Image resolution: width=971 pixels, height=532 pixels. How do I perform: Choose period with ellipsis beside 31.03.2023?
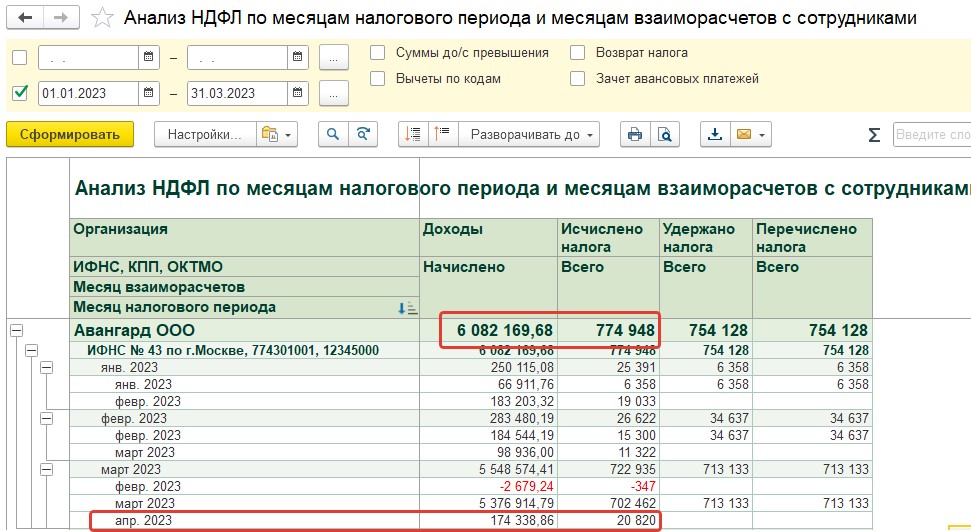(334, 94)
